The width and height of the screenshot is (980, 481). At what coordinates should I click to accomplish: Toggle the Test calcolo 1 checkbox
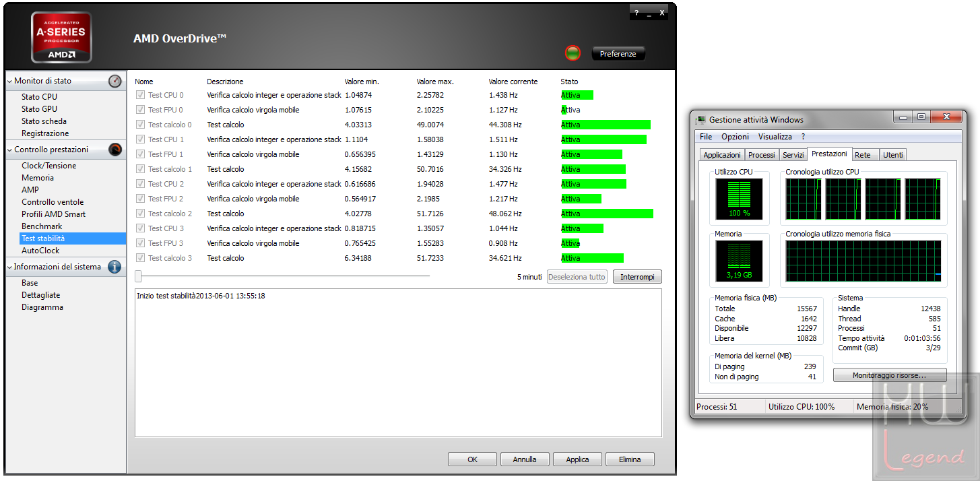pyautogui.click(x=140, y=169)
